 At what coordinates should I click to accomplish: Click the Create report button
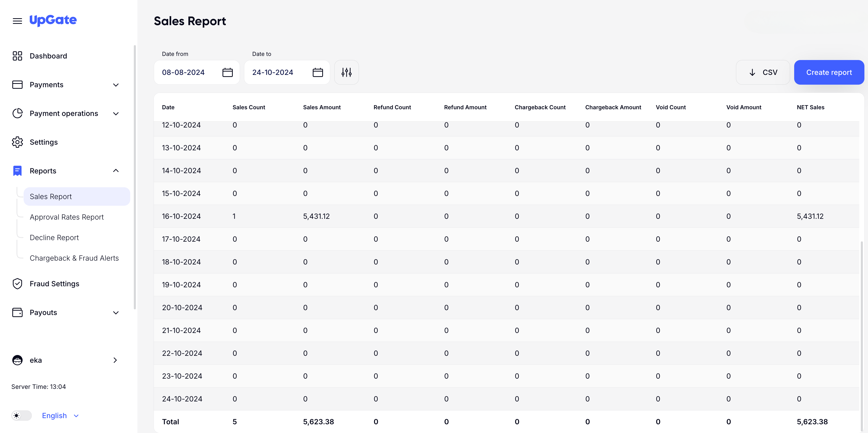tap(829, 72)
